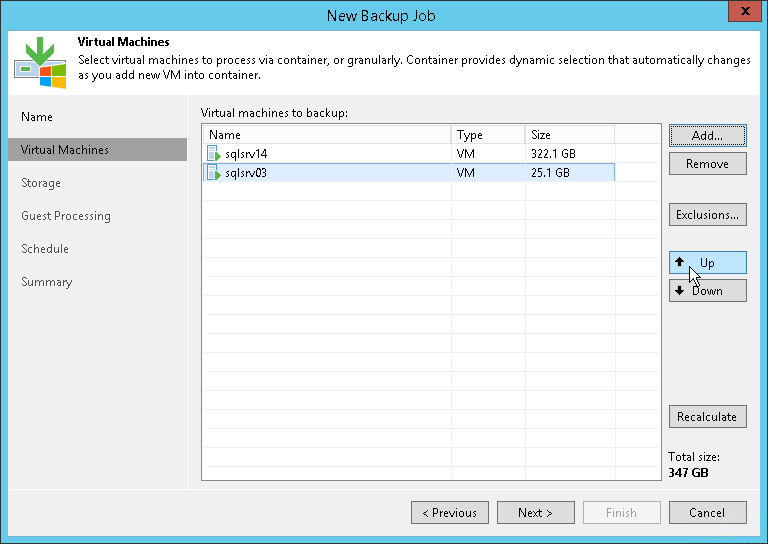Go to the Name wizard step

pyautogui.click(x=37, y=117)
